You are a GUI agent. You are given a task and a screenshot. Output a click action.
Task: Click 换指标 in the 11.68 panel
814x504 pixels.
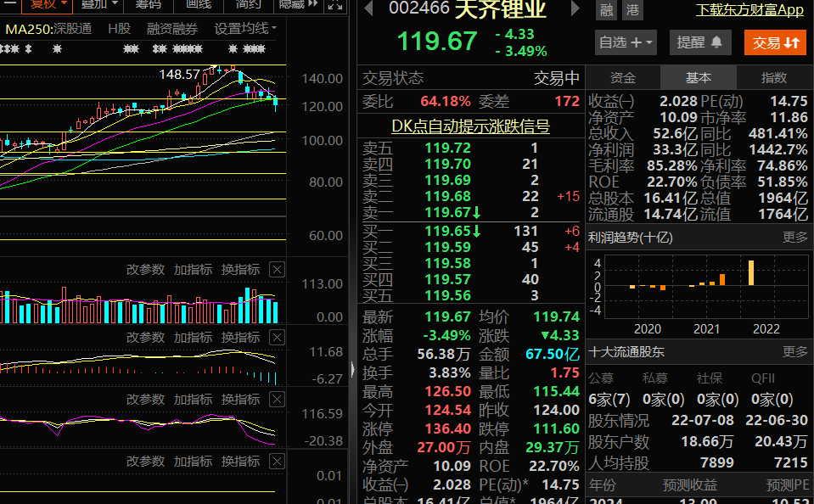(x=240, y=338)
